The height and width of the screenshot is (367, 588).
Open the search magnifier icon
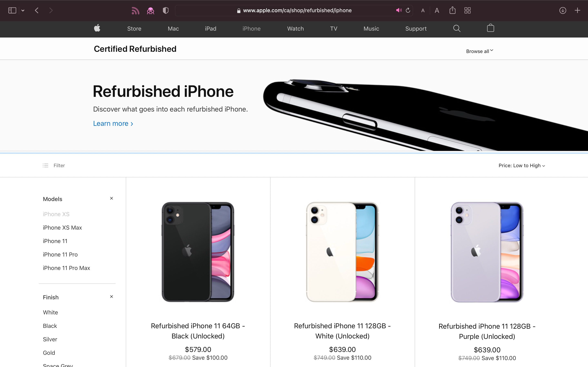pos(457,28)
